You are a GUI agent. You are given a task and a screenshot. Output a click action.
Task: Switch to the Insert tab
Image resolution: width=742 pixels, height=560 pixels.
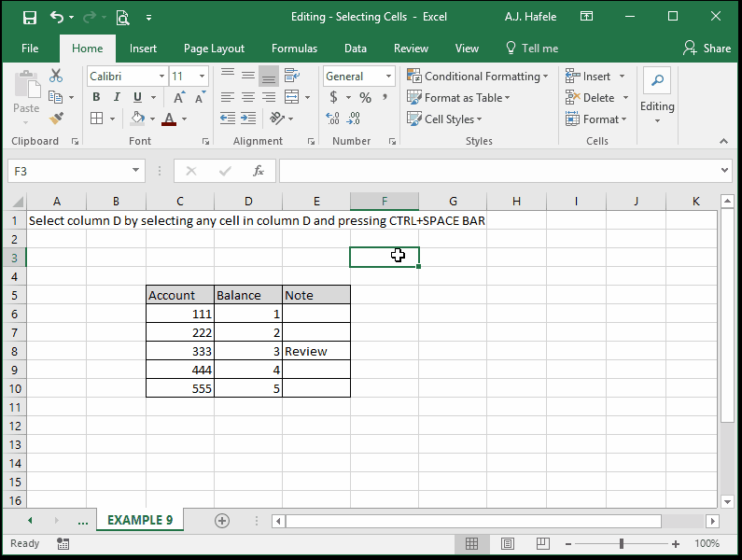tap(143, 49)
